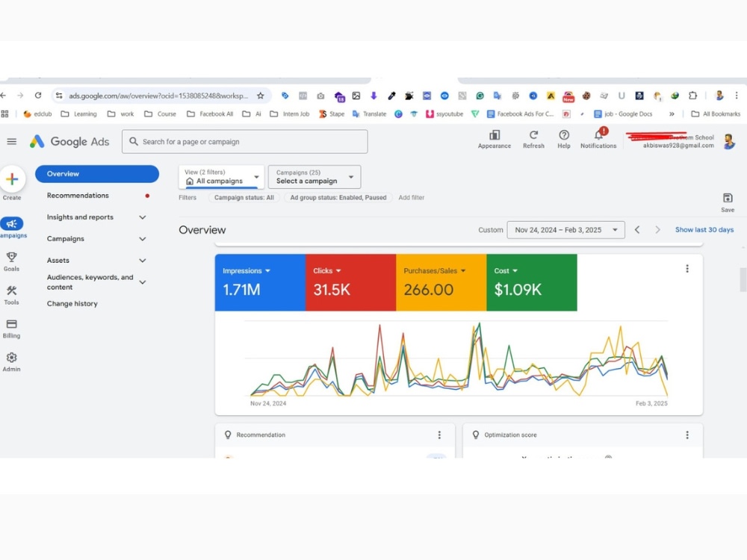Change the Purchases/Sales metric dropdown

[x=435, y=270]
